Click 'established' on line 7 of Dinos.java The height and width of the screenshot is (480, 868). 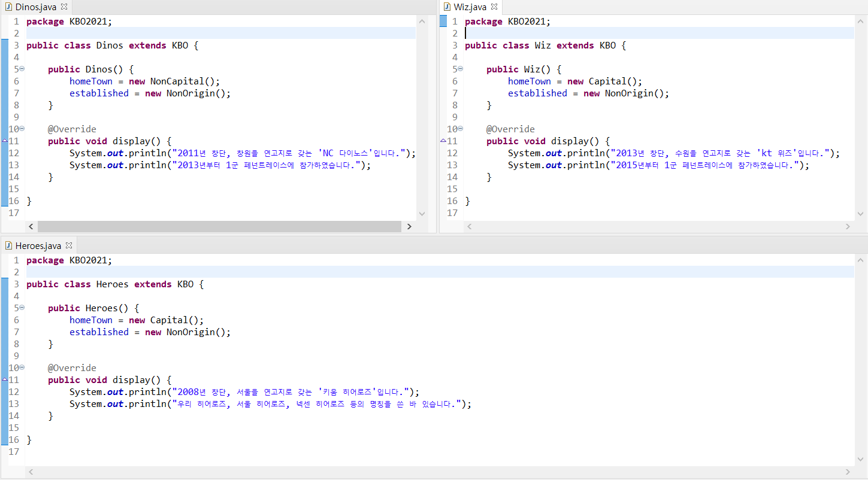[x=99, y=93]
